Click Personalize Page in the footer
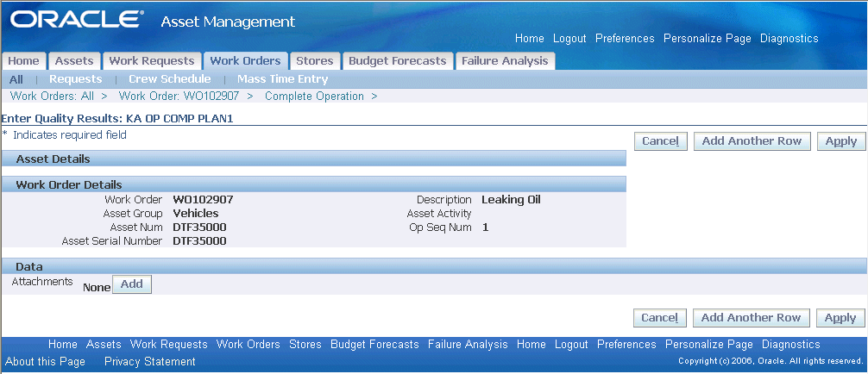868x374 pixels. point(709,344)
